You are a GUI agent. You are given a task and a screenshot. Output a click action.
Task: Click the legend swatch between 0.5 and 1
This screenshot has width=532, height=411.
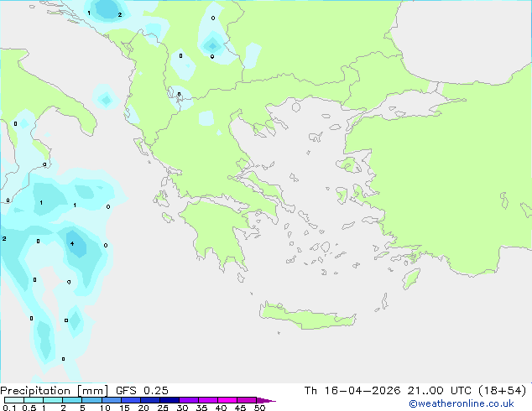click(34, 400)
